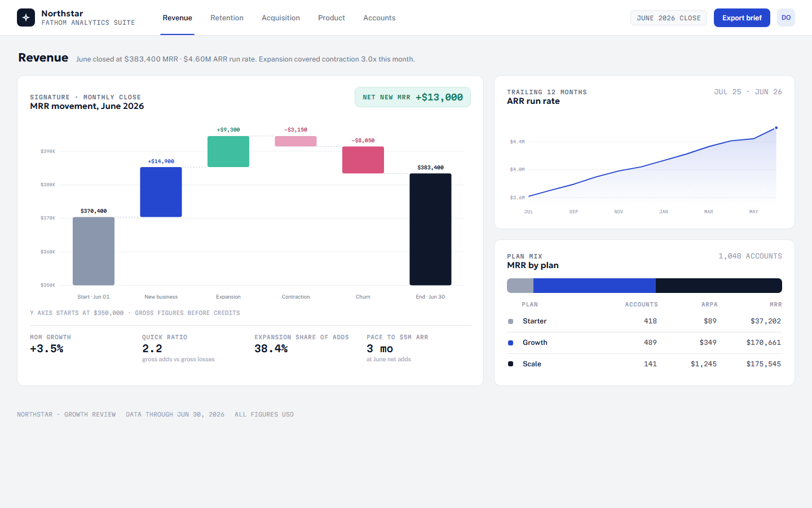This screenshot has width=812, height=508.
Task: Click the blue Growth segment of plan bar
Action: click(x=594, y=286)
